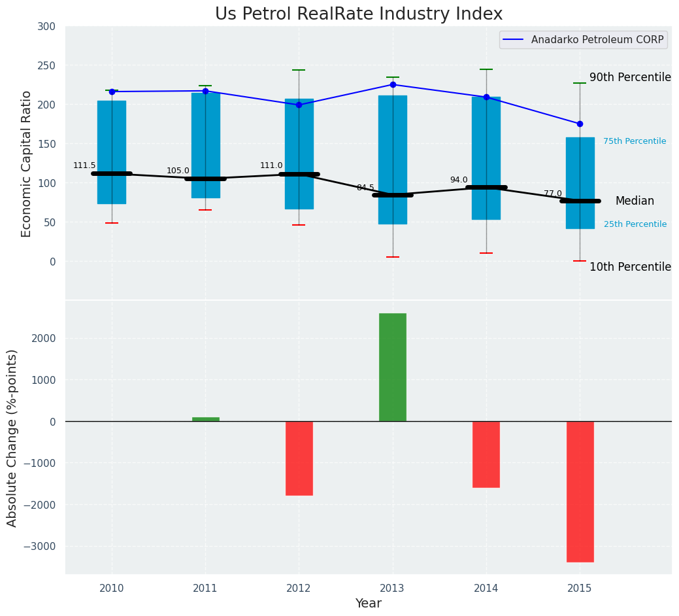Click the 90th Percentile annotation
The image size is (679, 616).
630,77
